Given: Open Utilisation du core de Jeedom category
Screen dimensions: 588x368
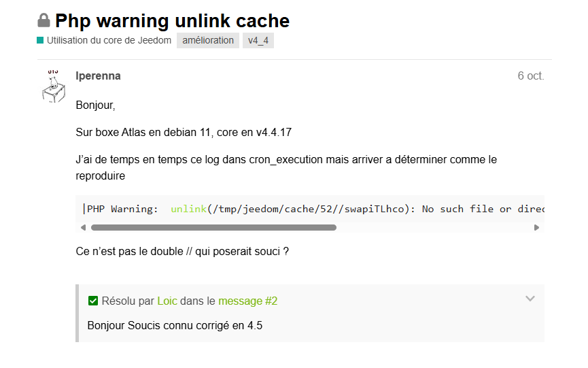Looking at the screenshot, I should coord(109,40).
